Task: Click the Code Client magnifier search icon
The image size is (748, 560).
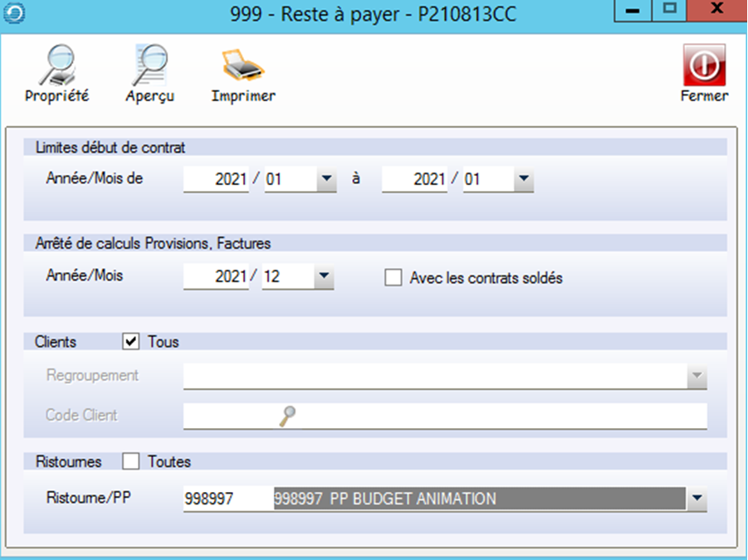Action: pos(288,416)
